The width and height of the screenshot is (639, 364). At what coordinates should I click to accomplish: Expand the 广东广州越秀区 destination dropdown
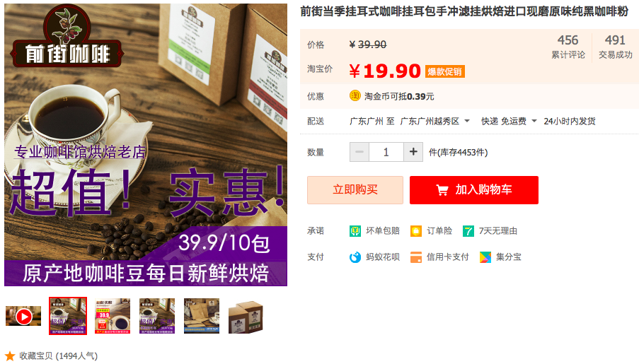tap(467, 121)
